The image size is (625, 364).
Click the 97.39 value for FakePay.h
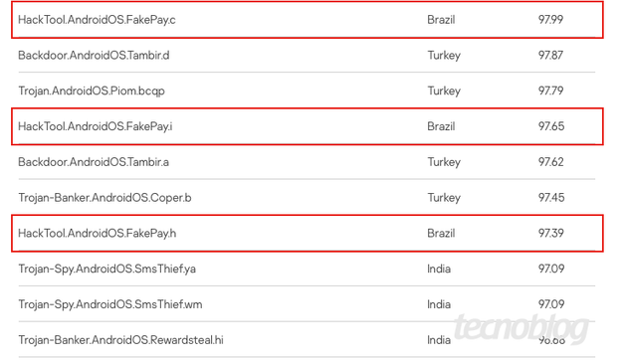(x=551, y=233)
